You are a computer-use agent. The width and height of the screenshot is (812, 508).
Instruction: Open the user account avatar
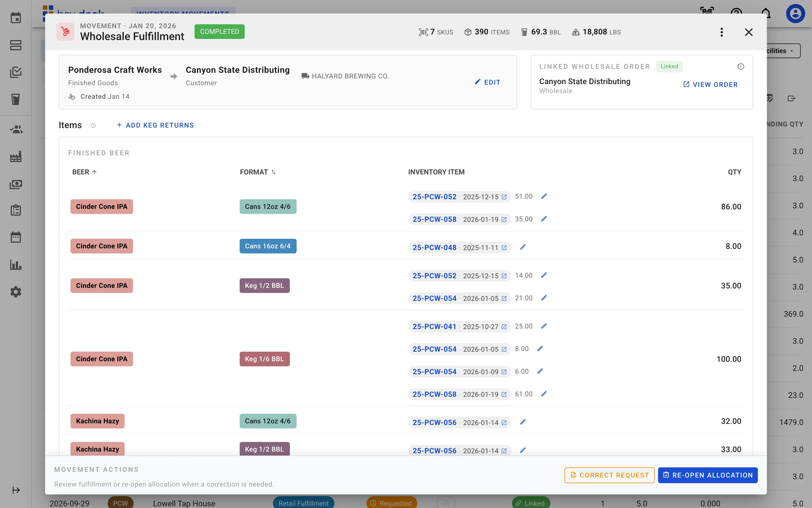click(795, 14)
